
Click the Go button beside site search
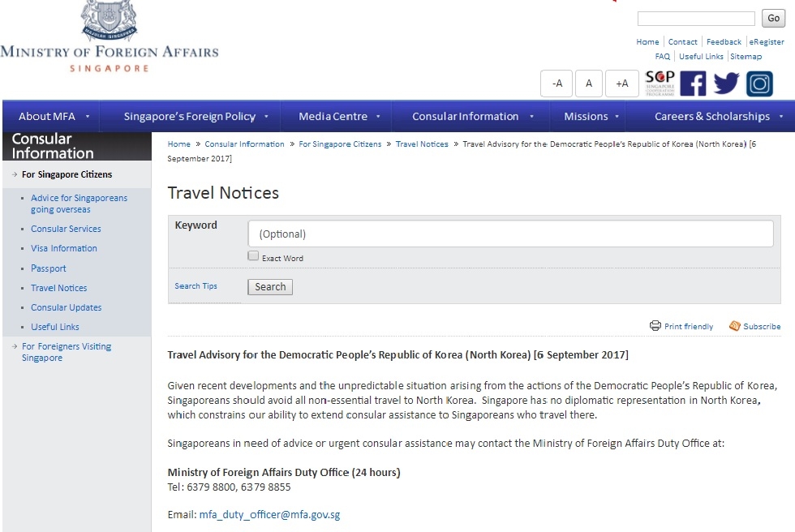coord(773,18)
